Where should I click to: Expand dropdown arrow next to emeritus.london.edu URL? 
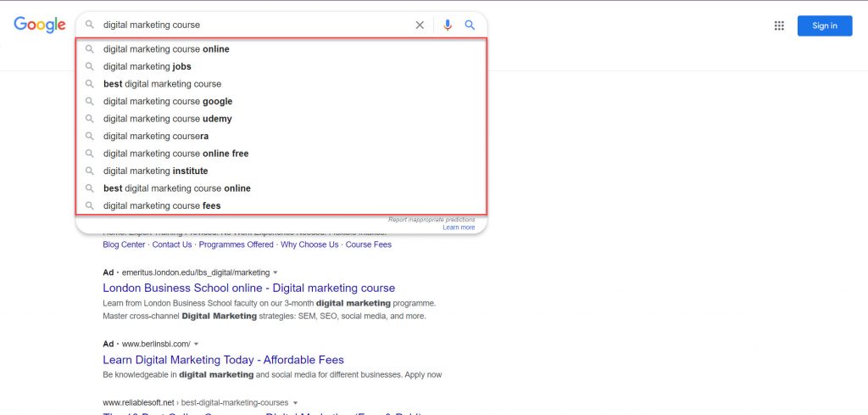pos(275,272)
